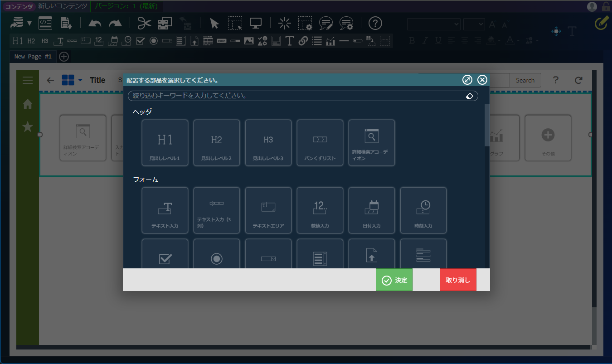Click the scissors cut icon

[144, 23]
